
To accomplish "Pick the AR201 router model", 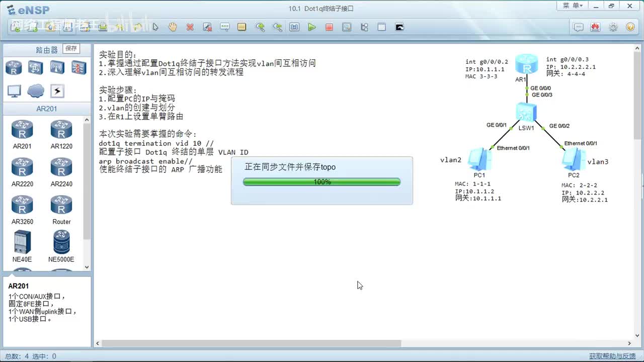I will tap(22, 135).
